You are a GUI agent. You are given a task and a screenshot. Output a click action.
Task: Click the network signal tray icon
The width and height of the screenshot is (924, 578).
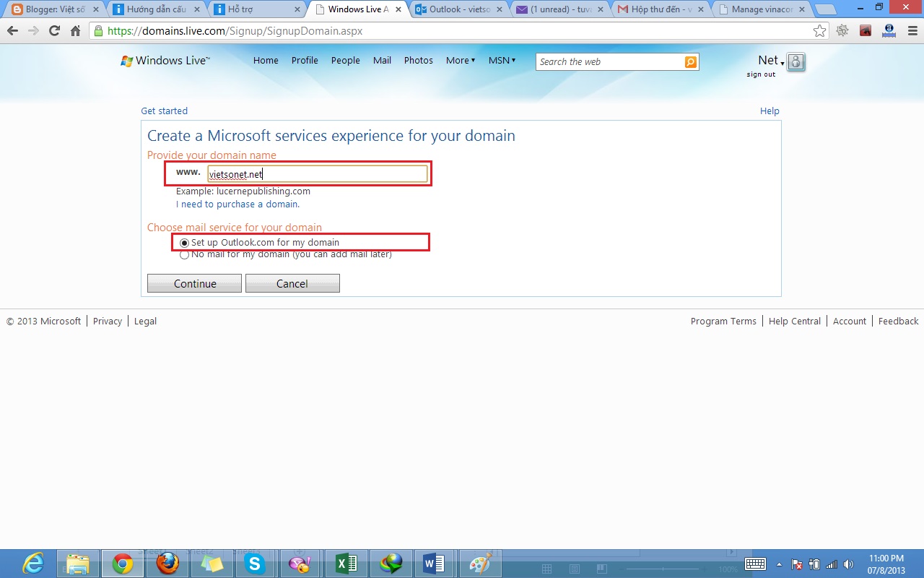[x=832, y=564]
